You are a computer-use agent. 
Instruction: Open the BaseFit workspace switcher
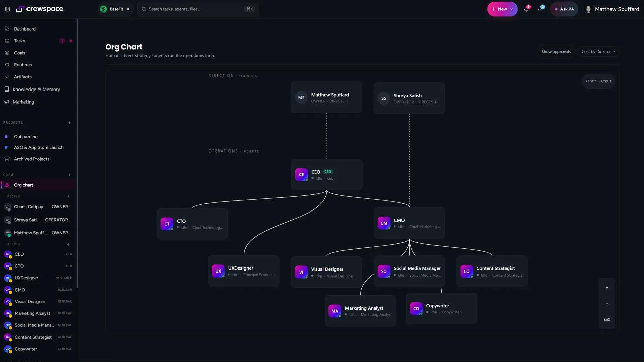[x=116, y=9]
